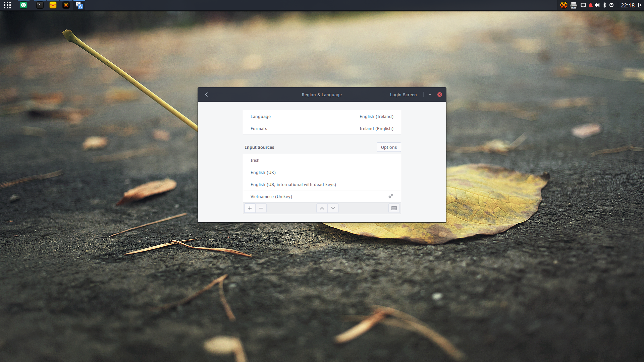This screenshot has height=362, width=644.
Task: Launch the green Chromium browser icon
Action: click(23, 5)
